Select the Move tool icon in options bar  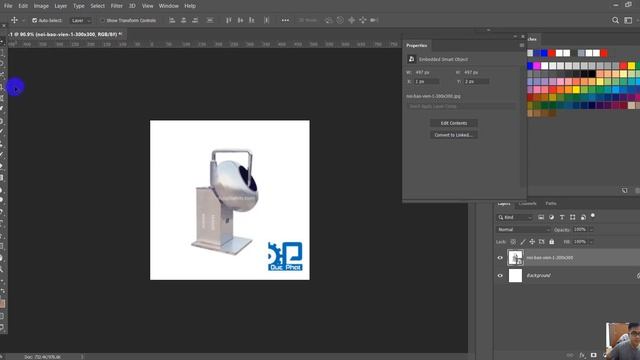point(14,20)
